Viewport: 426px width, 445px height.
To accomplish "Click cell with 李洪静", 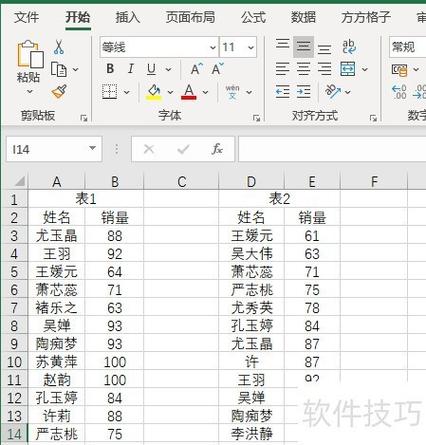I will pyautogui.click(x=252, y=434).
